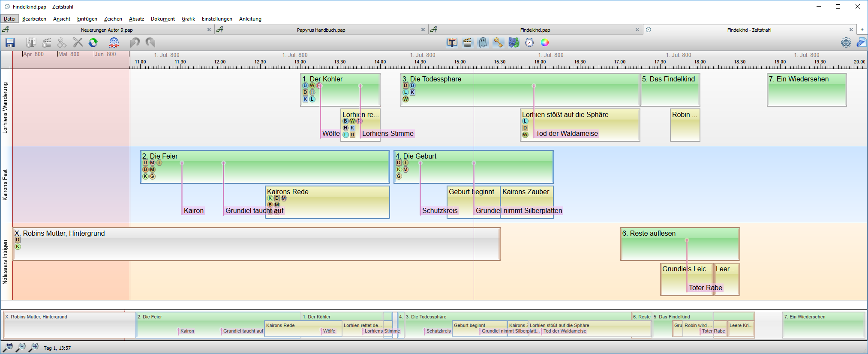This screenshot has width=868, height=354.
Task: Toggle the ghost display filter
Action: tap(483, 42)
